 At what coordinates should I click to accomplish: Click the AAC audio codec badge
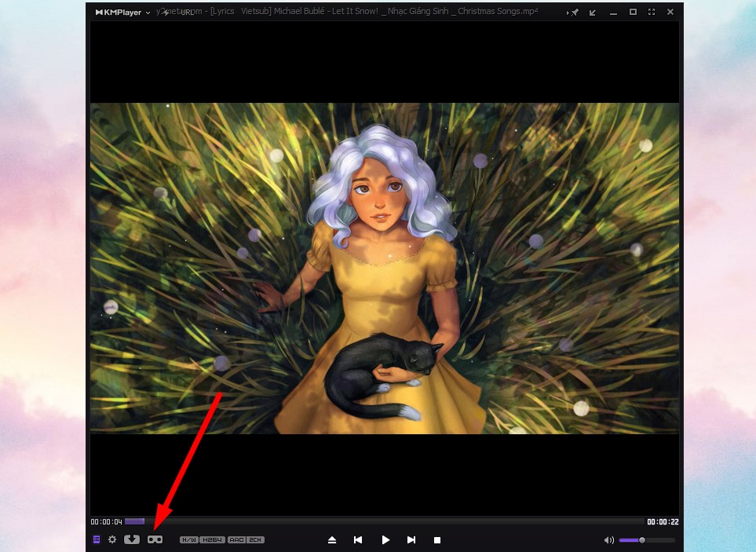click(x=236, y=540)
